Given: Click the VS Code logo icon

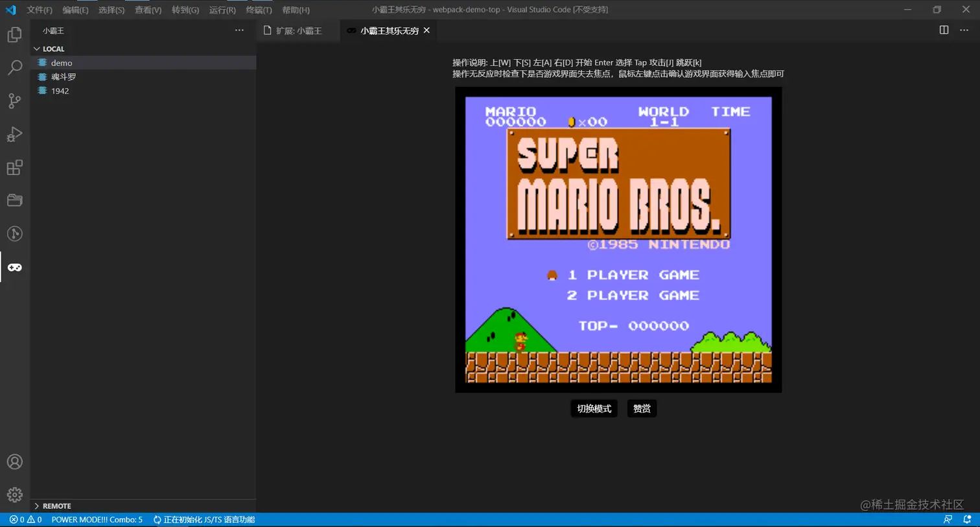Looking at the screenshot, I should [10, 10].
